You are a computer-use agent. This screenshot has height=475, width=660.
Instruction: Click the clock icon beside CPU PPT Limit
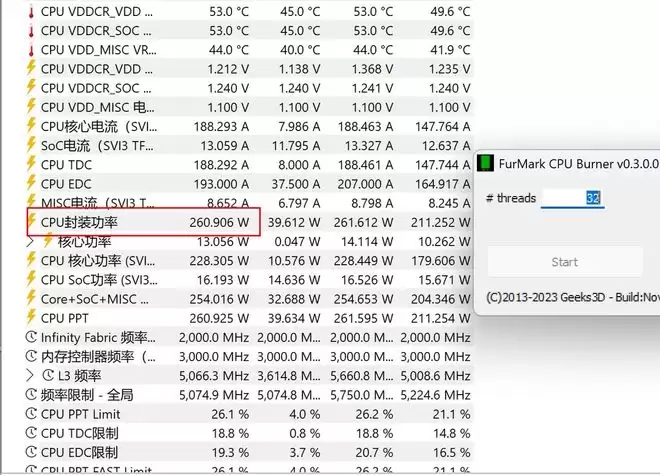tap(30, 414)
